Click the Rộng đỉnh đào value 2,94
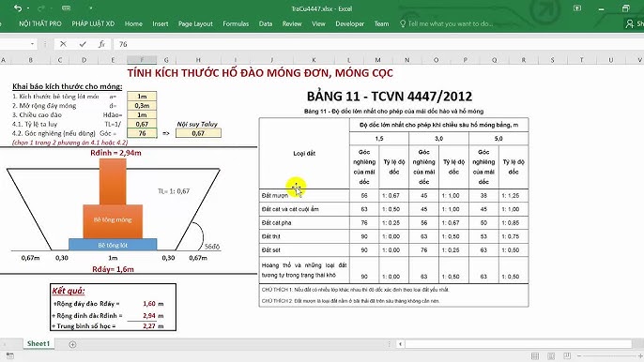Image resolution: width=644 pixels, height=362 pixels. click(149, 316)
